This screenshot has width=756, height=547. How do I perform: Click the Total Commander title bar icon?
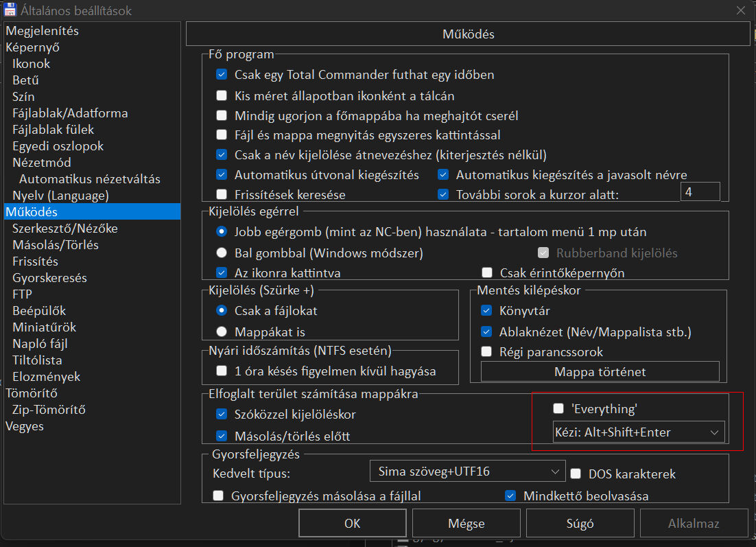coord(10,10)
